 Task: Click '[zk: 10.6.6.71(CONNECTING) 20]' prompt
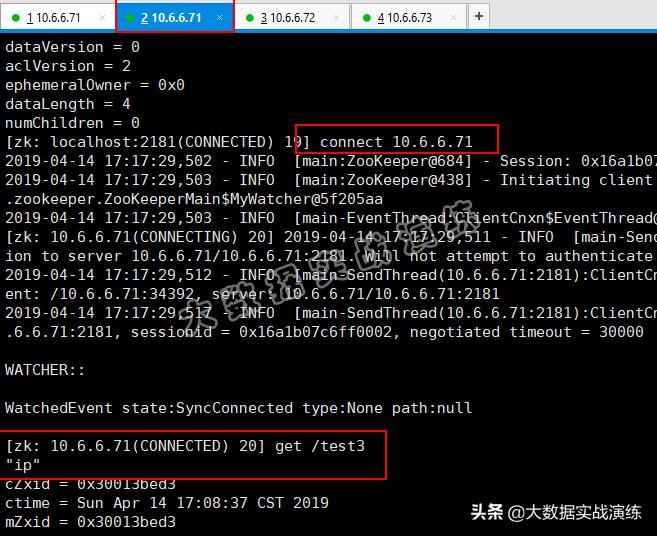tap(140, 237)
